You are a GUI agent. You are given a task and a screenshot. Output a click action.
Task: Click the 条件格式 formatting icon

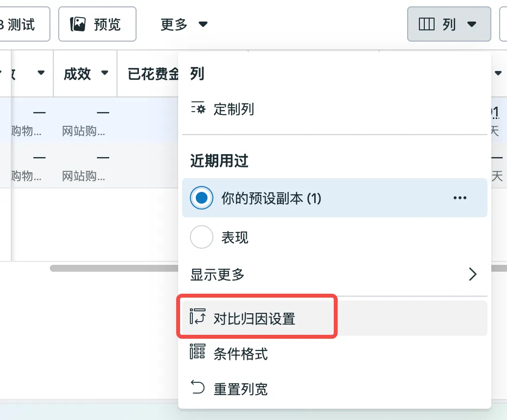click(198, 351)
